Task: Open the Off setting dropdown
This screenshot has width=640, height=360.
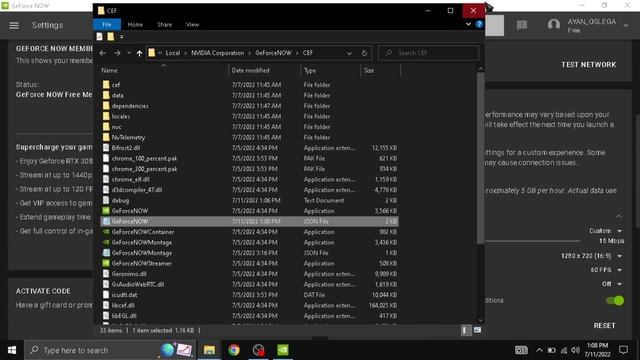Action: (612, 284)
